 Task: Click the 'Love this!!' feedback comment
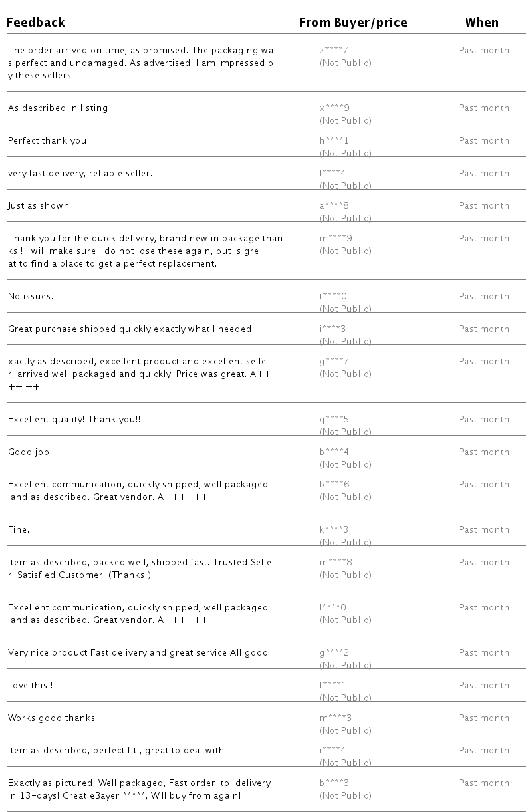click(x=30, y=686)
